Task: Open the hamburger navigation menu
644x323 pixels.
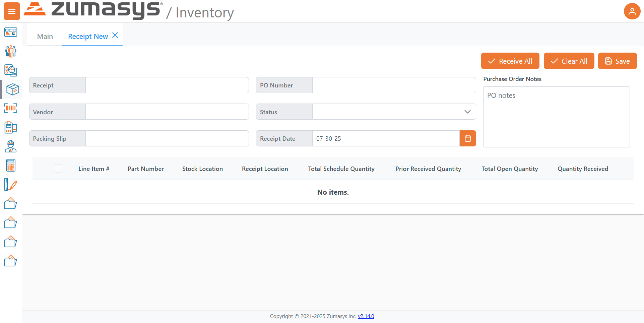Action: pyautogui.click(x=12, y=11)
